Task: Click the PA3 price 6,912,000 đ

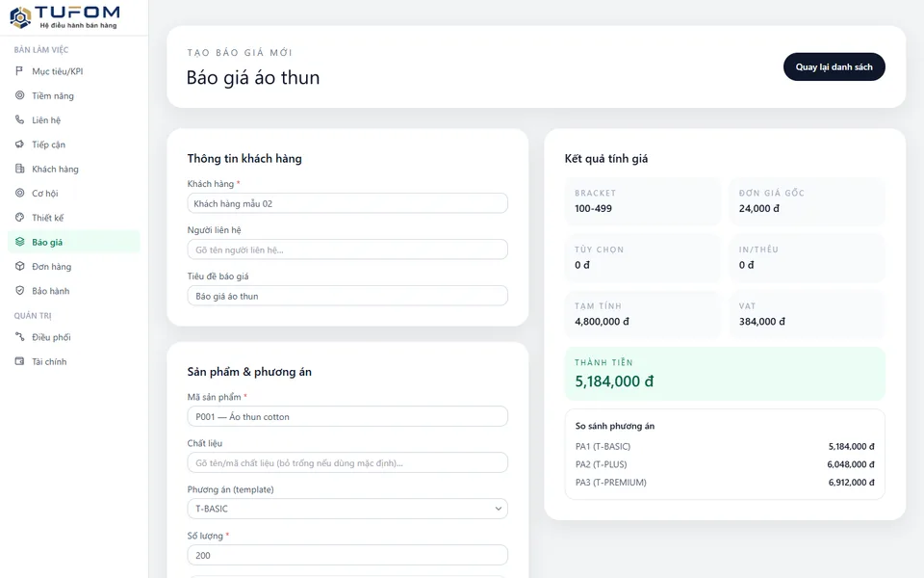Action: pos(851,482)
